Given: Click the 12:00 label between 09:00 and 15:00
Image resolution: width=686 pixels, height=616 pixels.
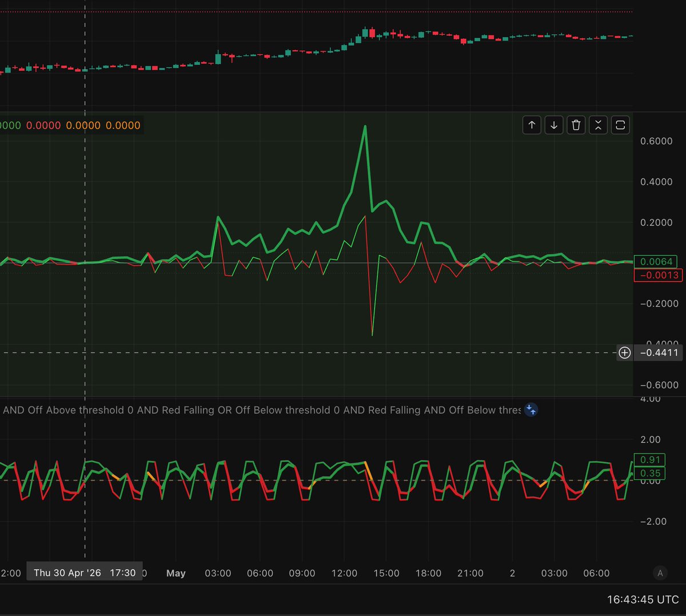Looking at the screenshot, I should click(x=344, y=573).
